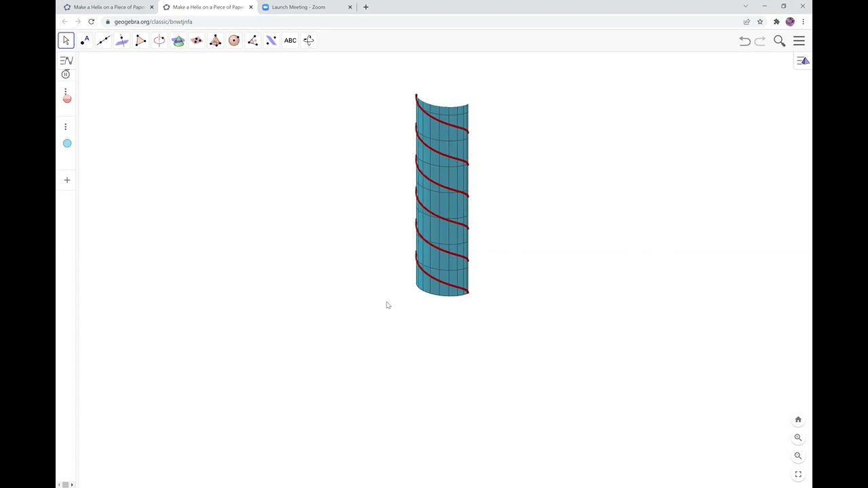868x488 pixels.
Task: Zoom out of the 3D view
Action: tap(798, 456)
